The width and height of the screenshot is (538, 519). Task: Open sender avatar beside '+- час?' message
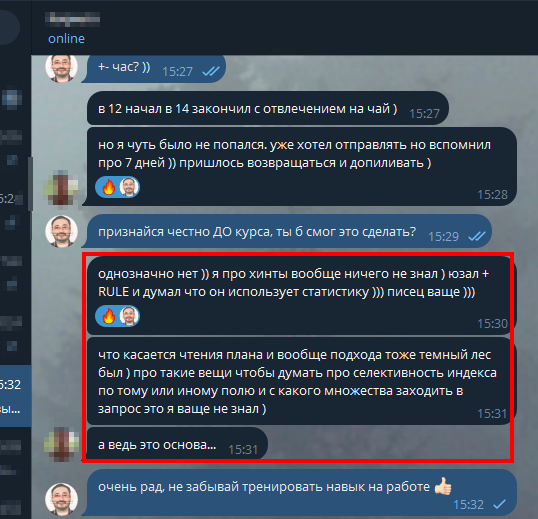pos(61,68)
